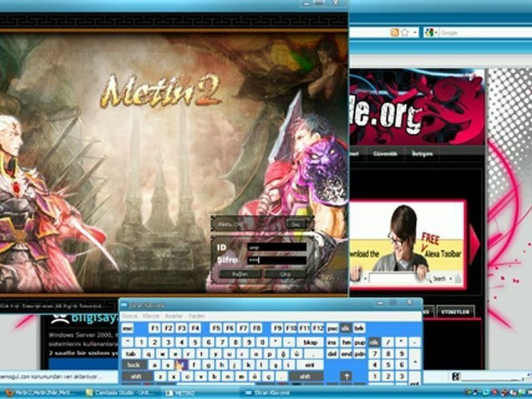Click the q key on on-screen keyboard
532x399 pixels.
149,354
